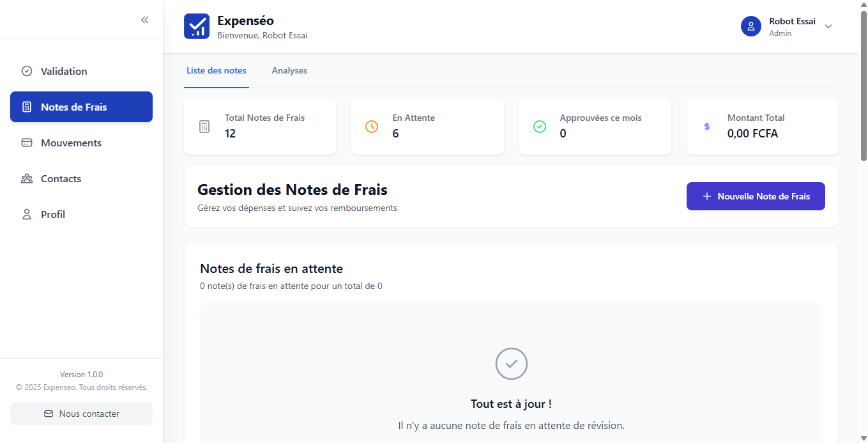
Task: Click the green check icon in Approuvées card
Action: 540,127
